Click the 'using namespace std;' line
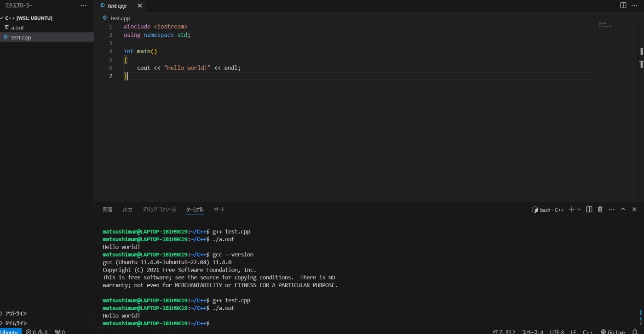Viewport: 644px width, 334px height. pos(157,35)
